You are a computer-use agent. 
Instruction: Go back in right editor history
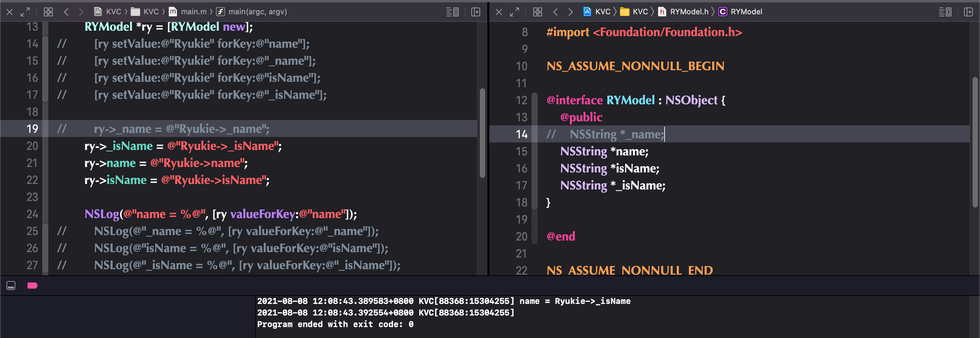point(555,12)
